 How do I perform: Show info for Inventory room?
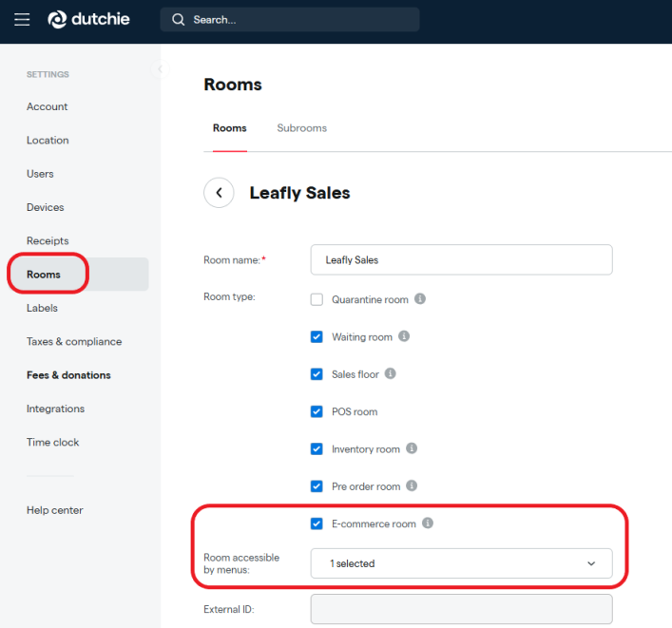tap(412, 448)
